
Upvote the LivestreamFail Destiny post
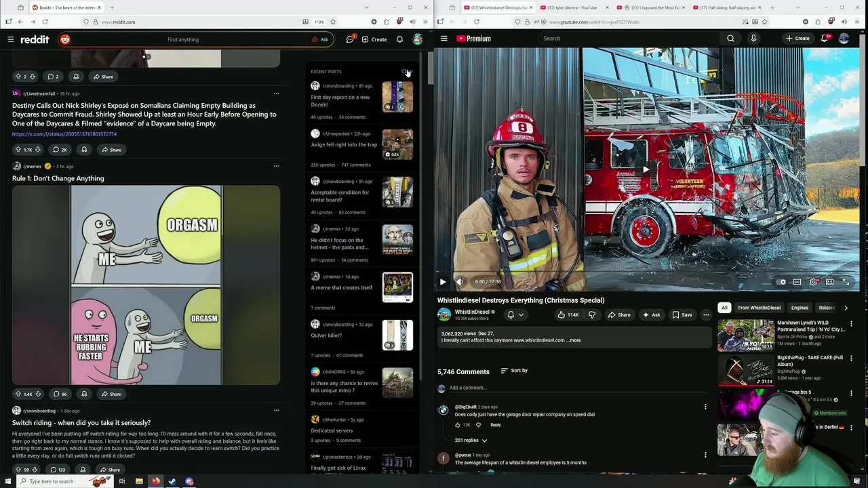18,150
